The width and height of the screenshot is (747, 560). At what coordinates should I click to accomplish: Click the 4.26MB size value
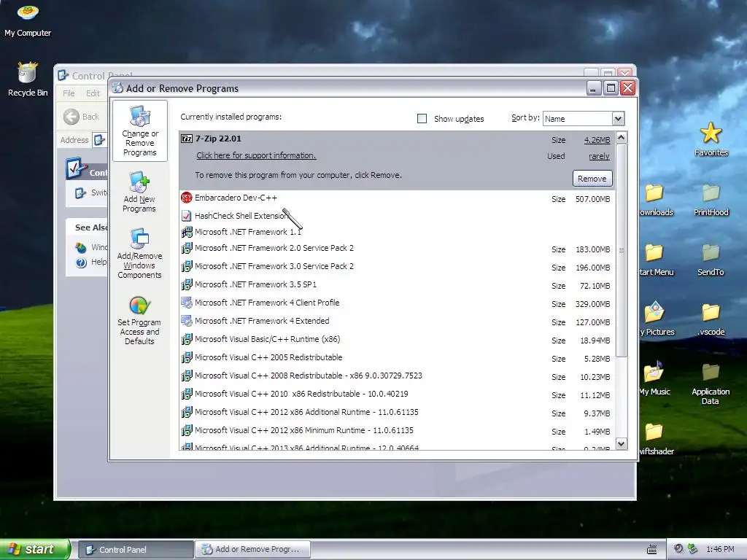click(x=597, y=140)
